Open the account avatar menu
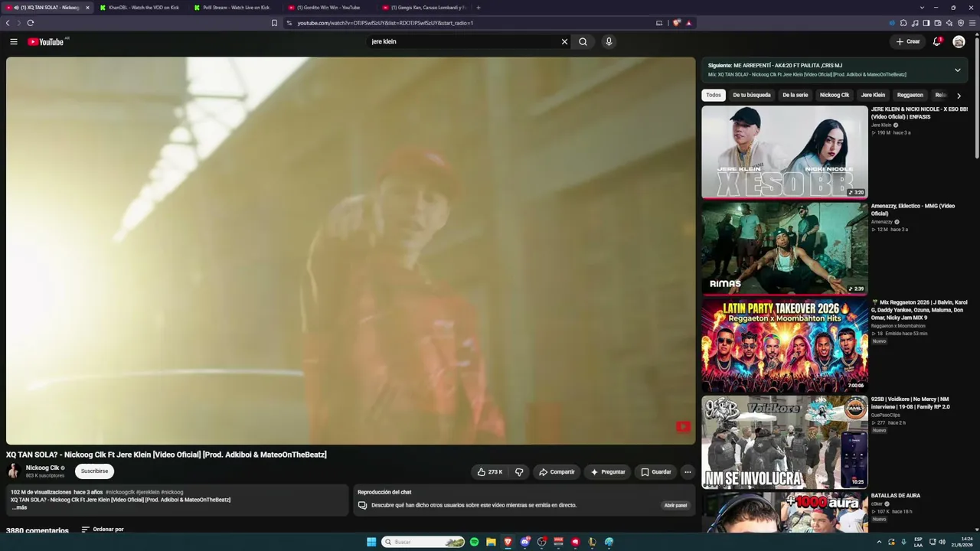980x551 pixels. (x=959, y=41)
